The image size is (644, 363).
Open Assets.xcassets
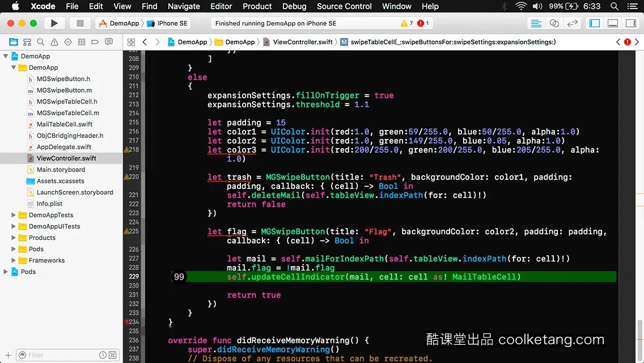[x=60, y=181]
